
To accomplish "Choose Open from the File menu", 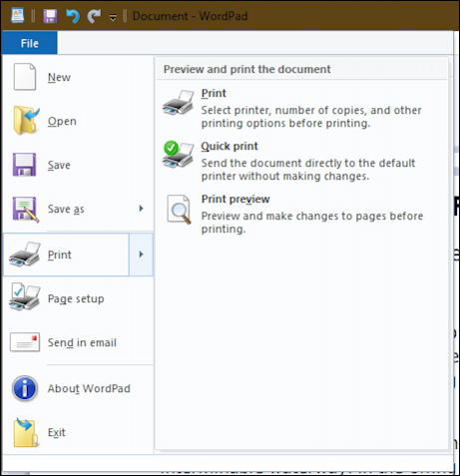I will (x=62, y=121).
